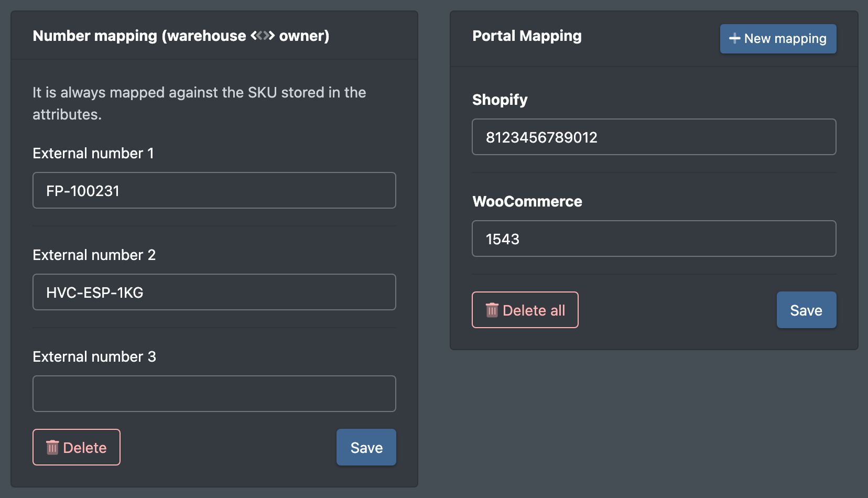This screenshot has height=498, width=868.
Task: Click the Number mapping panel title text
Action: pyautogui.click(x=181, y=36)
